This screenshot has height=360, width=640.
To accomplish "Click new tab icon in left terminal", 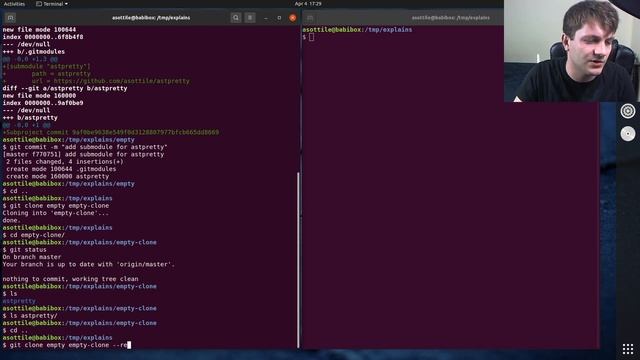I will [10, 18].
